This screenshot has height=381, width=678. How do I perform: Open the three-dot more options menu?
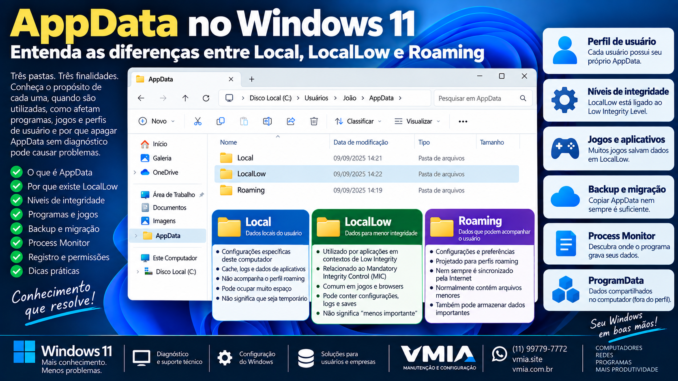point(463,122)
